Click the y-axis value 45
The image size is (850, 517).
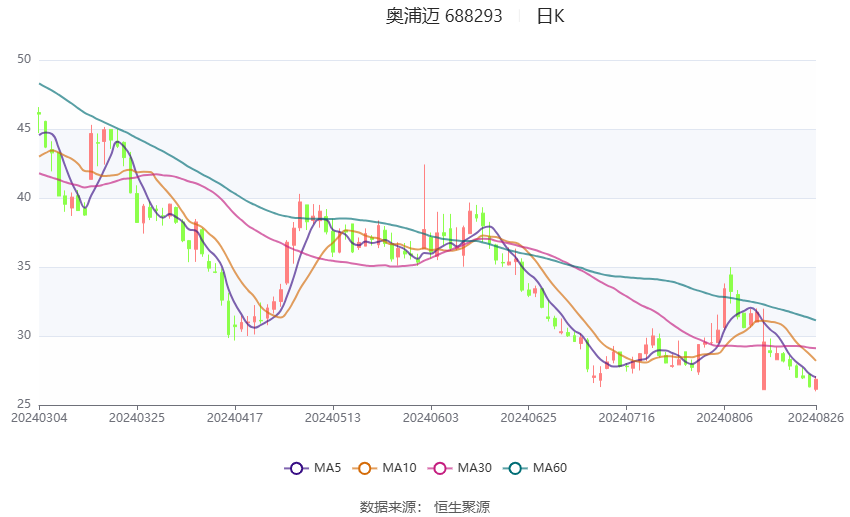click(24, 128)
